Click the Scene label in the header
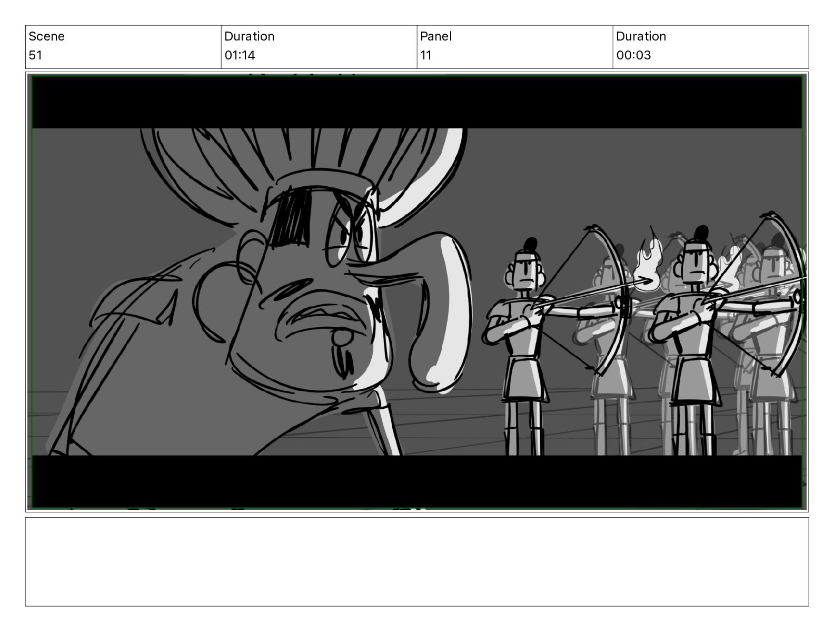The height and width of the screenshot is (644, 834). 46,36
